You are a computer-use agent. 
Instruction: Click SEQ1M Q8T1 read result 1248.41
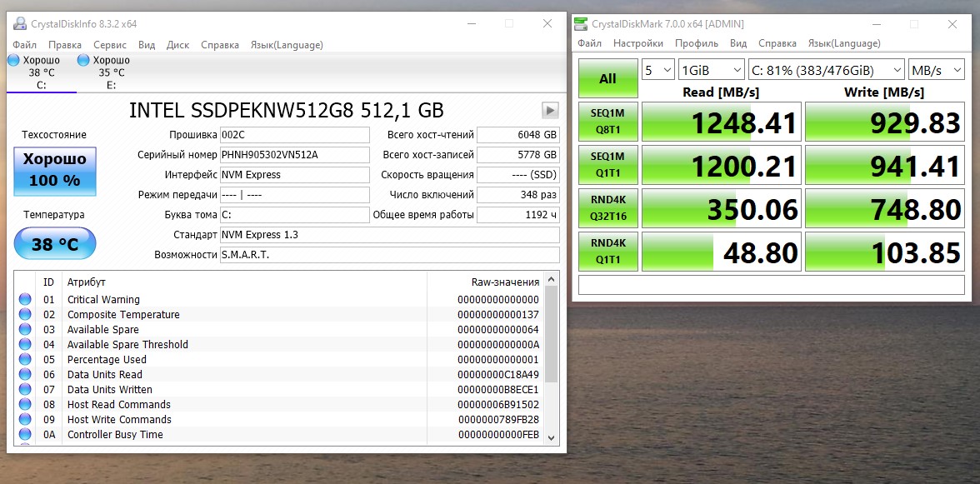(x=722, y=122)
